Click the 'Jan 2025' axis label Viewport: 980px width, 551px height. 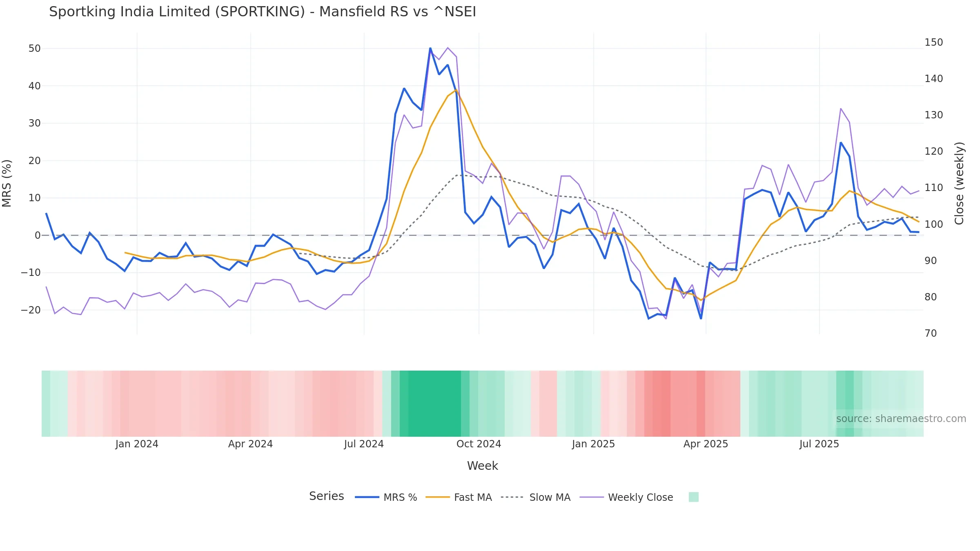point(593,444)
